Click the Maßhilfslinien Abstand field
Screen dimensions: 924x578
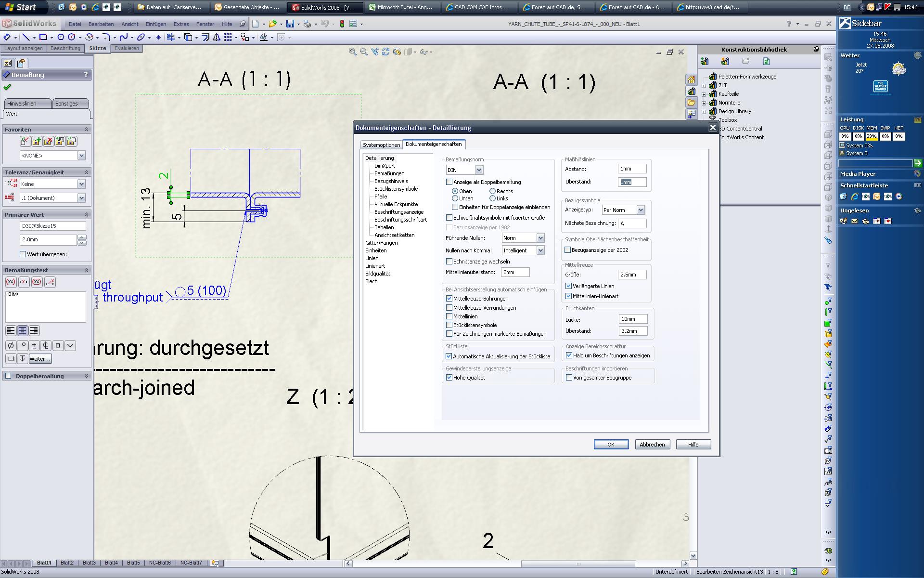[632, 169]
